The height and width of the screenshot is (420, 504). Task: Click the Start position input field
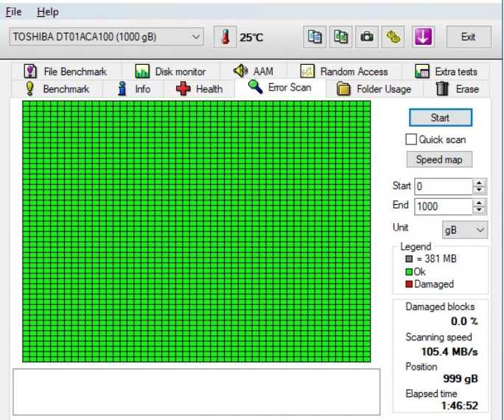point(444,186)
